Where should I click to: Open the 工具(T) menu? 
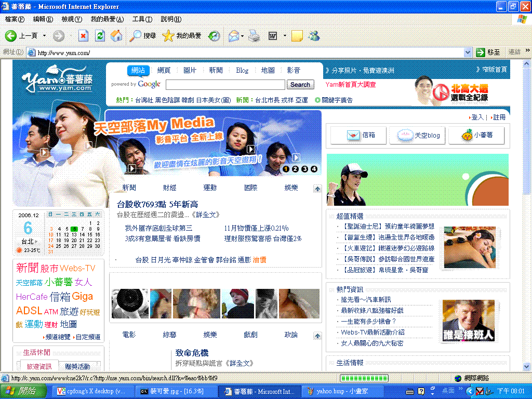point(142,19)
